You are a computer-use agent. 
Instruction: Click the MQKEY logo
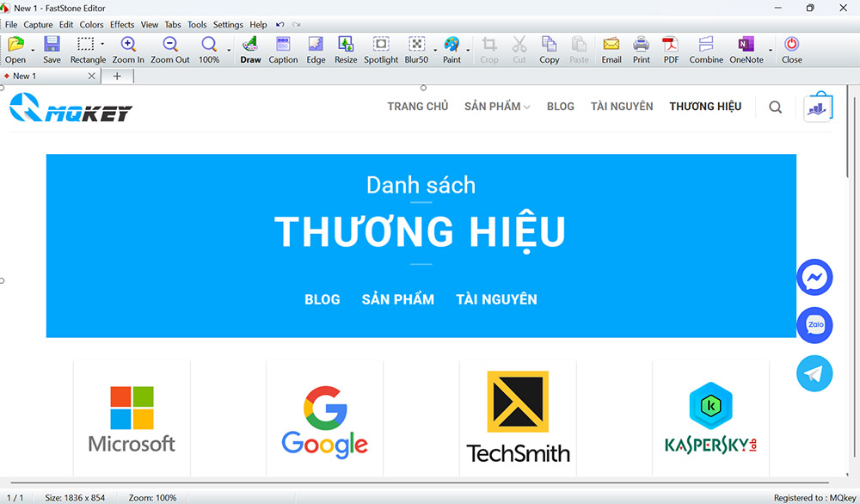click(x=71, y=108)
